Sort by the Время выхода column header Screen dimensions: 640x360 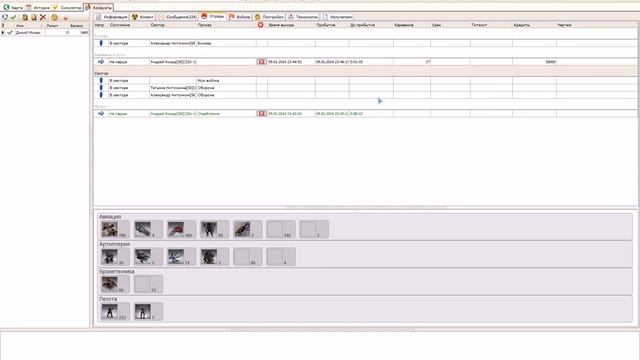[x=291, y=25]
